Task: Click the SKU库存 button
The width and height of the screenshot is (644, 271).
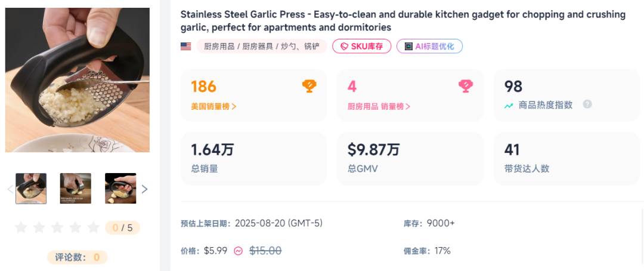Action: click(361, 47)
